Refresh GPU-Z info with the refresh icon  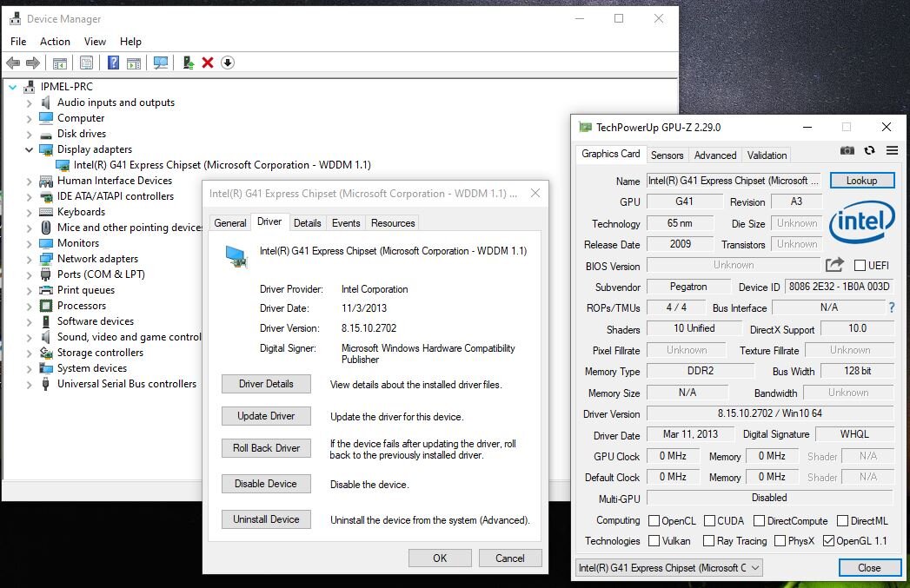click(869, 151)
